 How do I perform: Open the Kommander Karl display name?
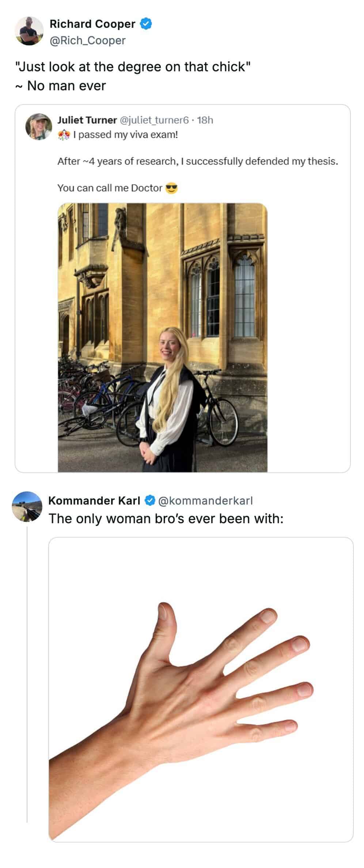click(x=94, y=501)
